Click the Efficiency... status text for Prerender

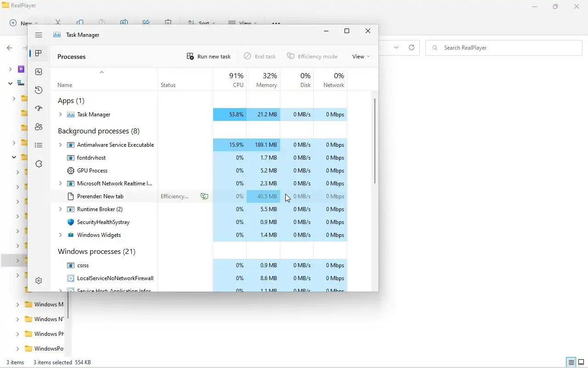(x=175, y=196)
